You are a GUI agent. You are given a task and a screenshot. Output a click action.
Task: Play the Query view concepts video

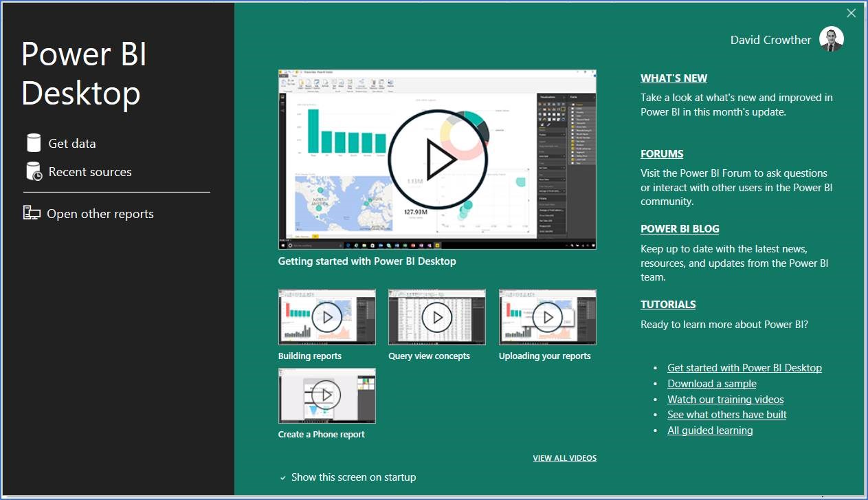click(437, 317)
